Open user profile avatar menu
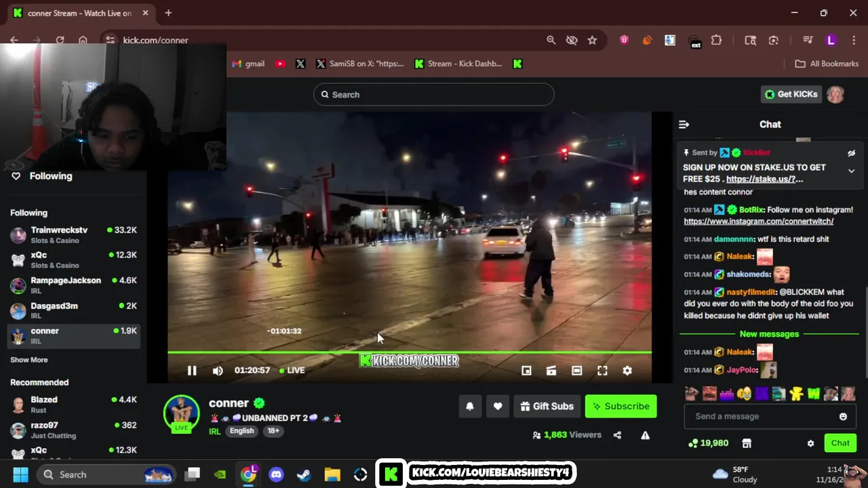The height and width of the screenshot is (488, 868). pyautogui.click(x=835, y=94)
